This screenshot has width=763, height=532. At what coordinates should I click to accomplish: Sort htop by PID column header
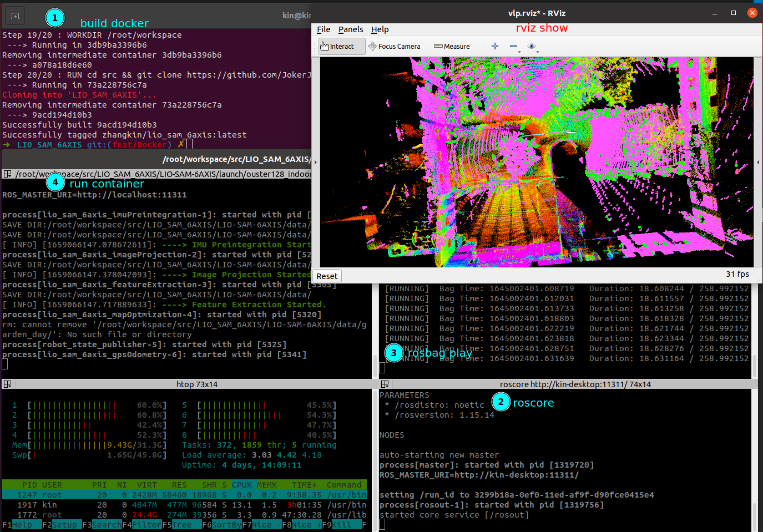pos(29,485)
